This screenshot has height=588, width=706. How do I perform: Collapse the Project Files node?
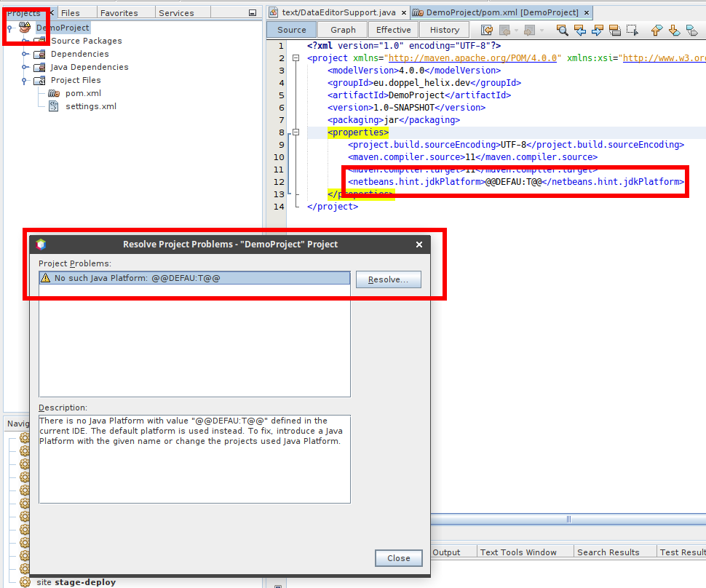[24, 81]
